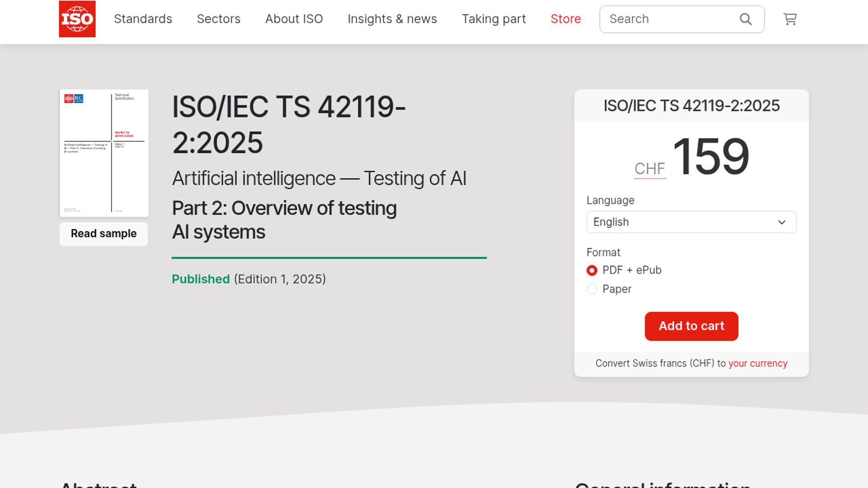Open the About ISO menu
This screenshot has height=488, width=868.
(294, 19)
